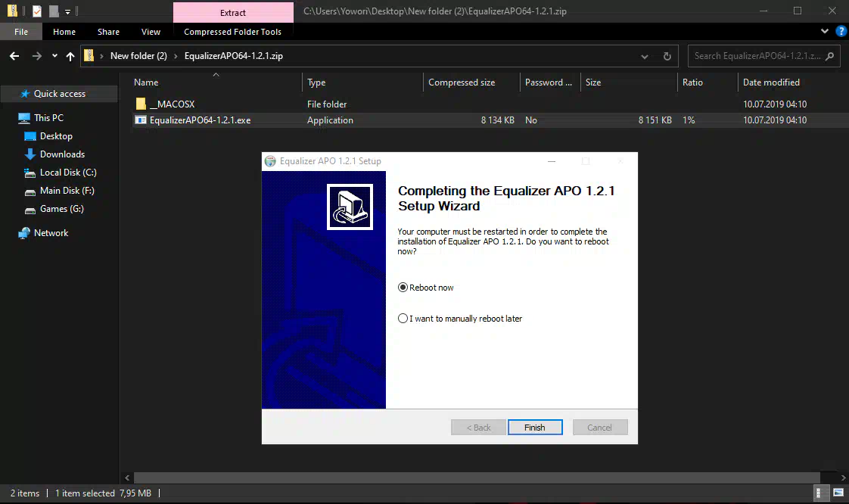Open Games (G:) in navigation pane

62,208
